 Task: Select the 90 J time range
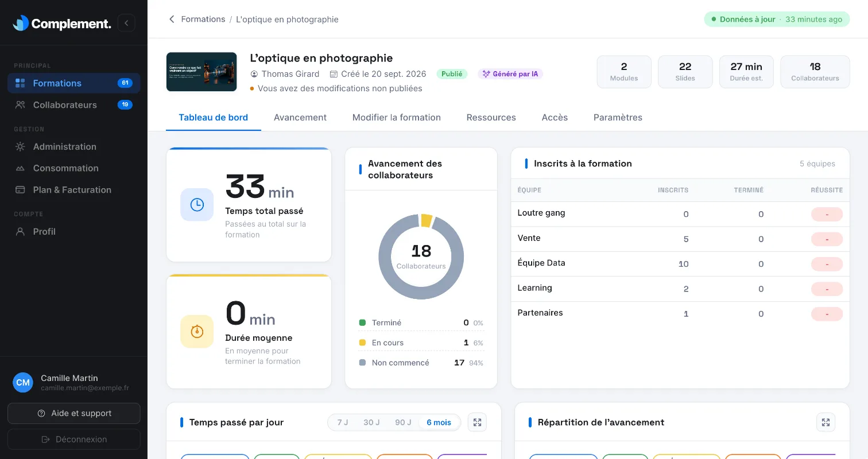[x=403, y=422]
